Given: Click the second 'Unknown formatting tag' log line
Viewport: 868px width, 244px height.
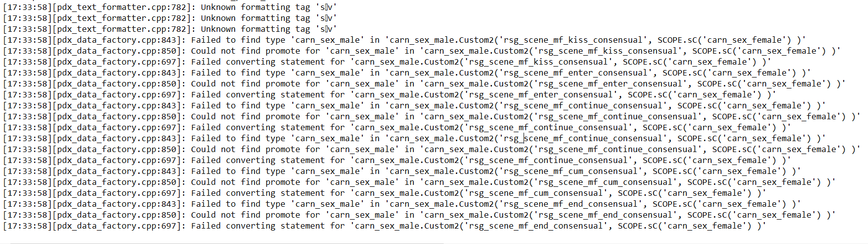Looking at the screenshot, I should coord(170,18).
